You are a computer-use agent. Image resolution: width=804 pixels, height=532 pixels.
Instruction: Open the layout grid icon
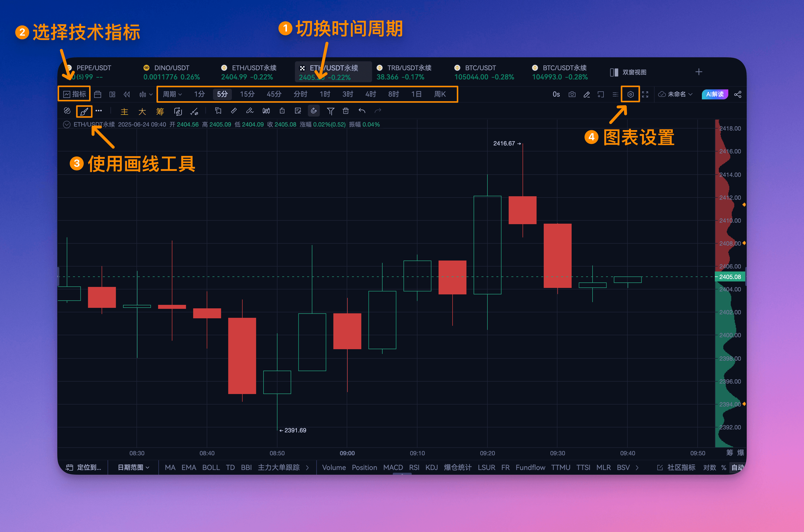tap(112, 94)
